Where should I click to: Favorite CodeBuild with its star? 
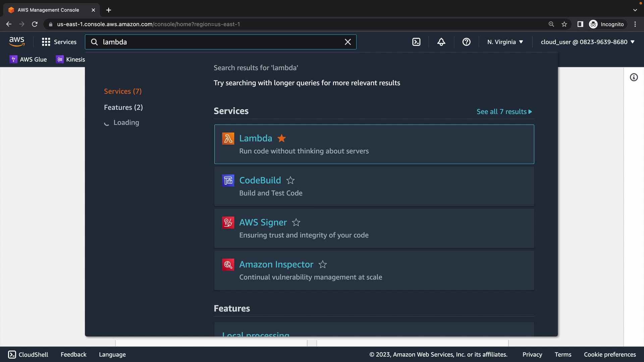tap(290, 180)
